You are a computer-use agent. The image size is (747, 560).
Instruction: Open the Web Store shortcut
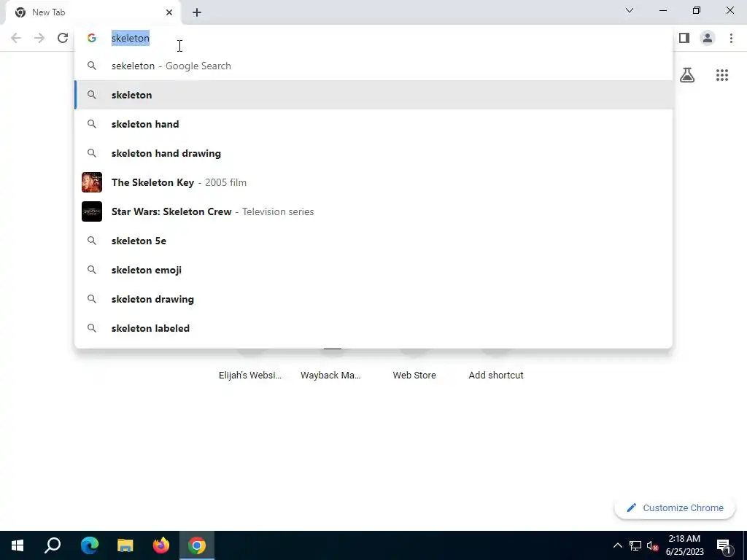[x=414, y=376]
